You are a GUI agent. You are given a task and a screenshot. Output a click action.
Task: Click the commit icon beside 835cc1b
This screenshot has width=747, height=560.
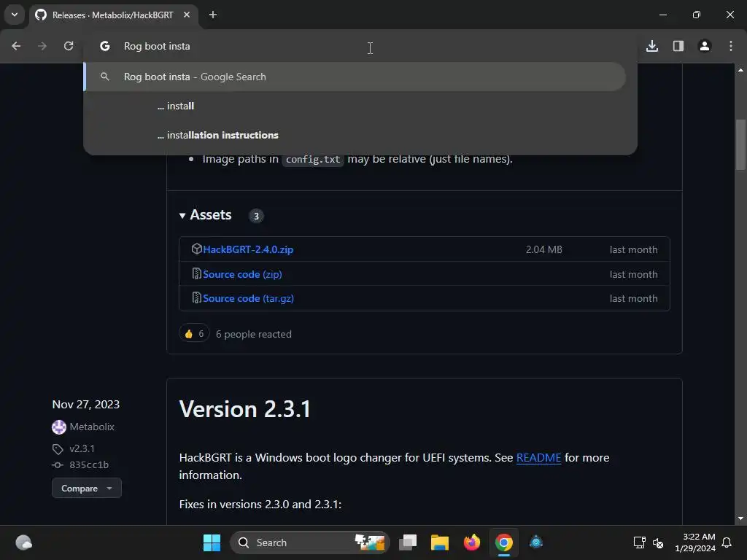tap(58, 464)
